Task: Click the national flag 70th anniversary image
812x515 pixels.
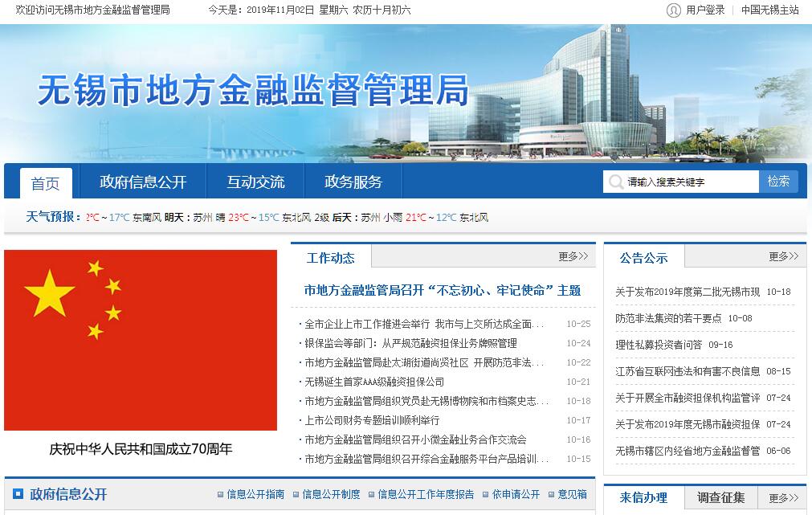Action: click(141, 340)
